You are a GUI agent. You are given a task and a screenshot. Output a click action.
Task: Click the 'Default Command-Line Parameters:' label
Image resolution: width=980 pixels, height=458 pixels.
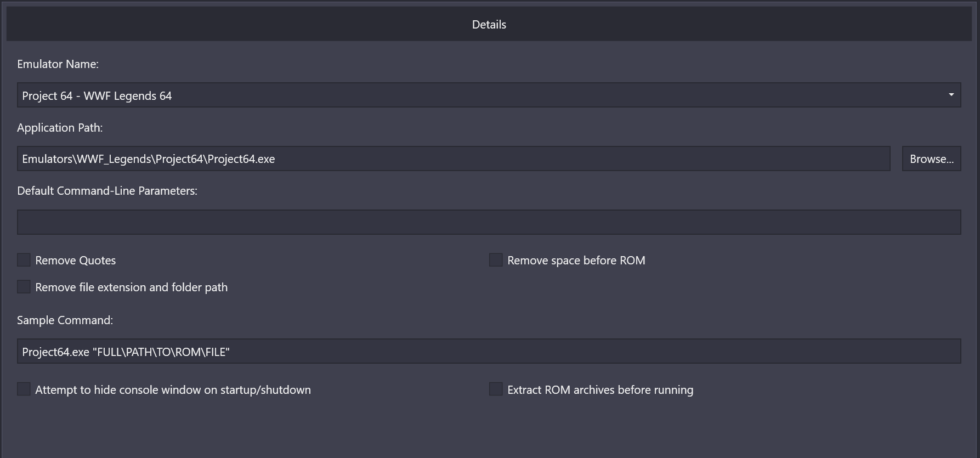(107, 191)
